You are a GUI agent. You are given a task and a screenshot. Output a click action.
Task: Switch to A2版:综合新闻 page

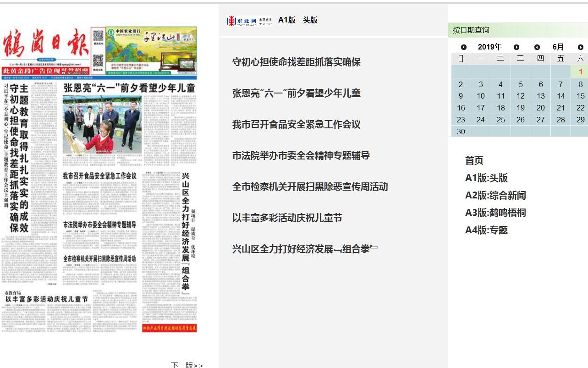[x=495, y=195]
